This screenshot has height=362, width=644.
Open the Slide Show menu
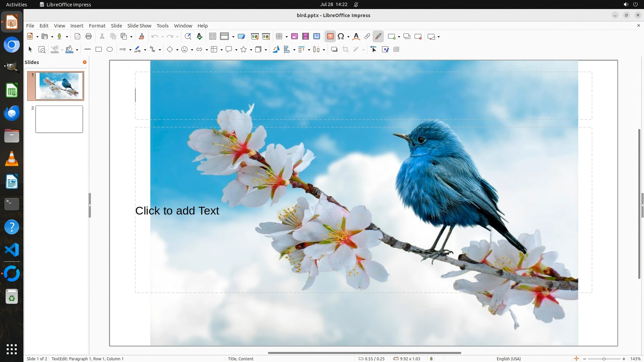(x=139, y=26)
